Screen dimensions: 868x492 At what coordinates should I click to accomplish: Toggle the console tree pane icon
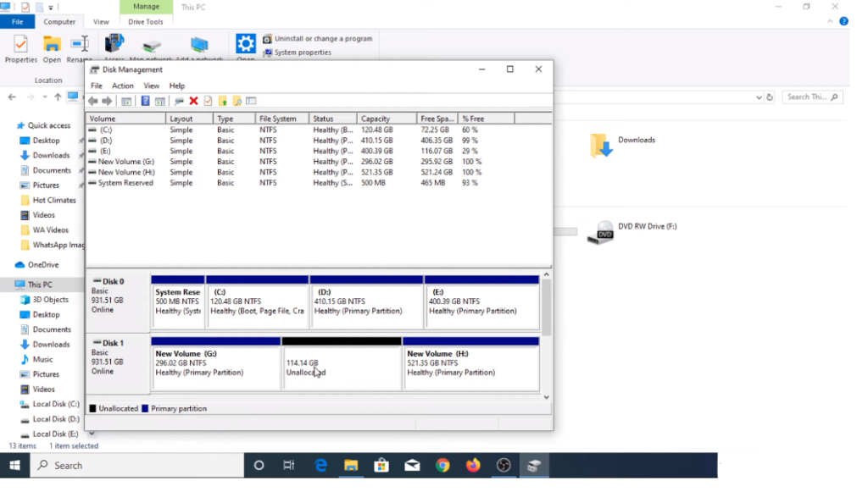click(125, 101)
